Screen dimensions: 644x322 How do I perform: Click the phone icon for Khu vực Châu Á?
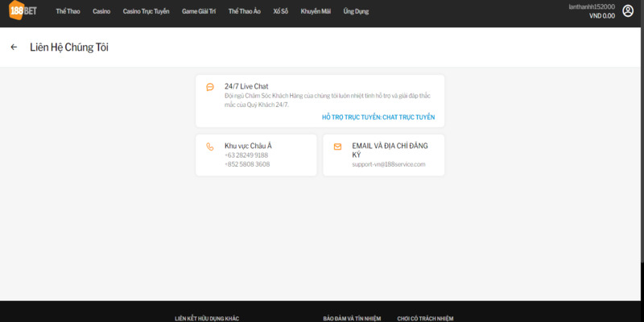(210, 147)
